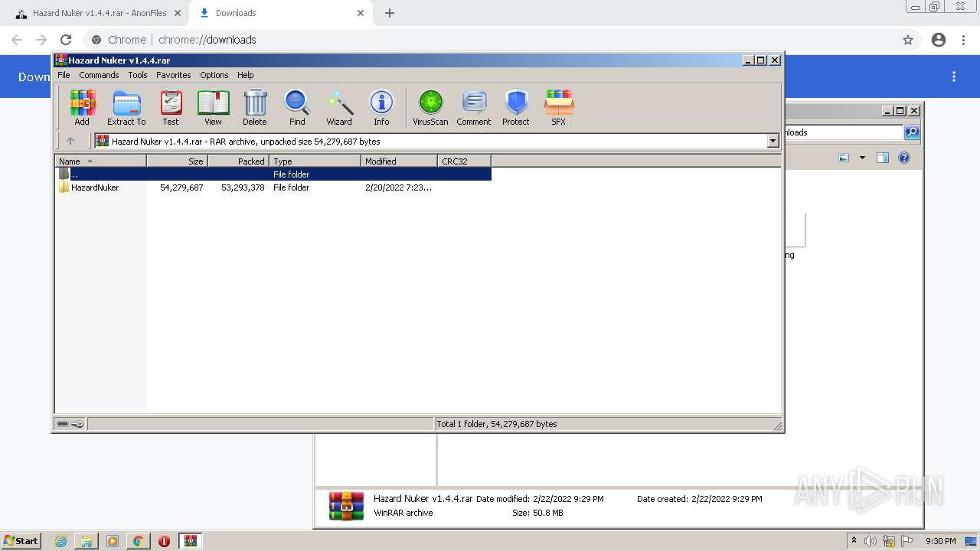
Task: Click the archive path address field
Action: pos(430,141)
